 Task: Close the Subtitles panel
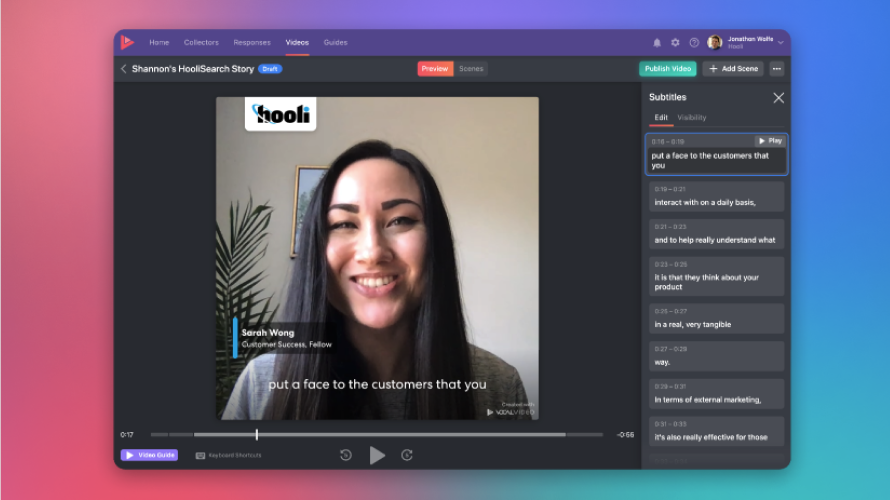point(778,98)
